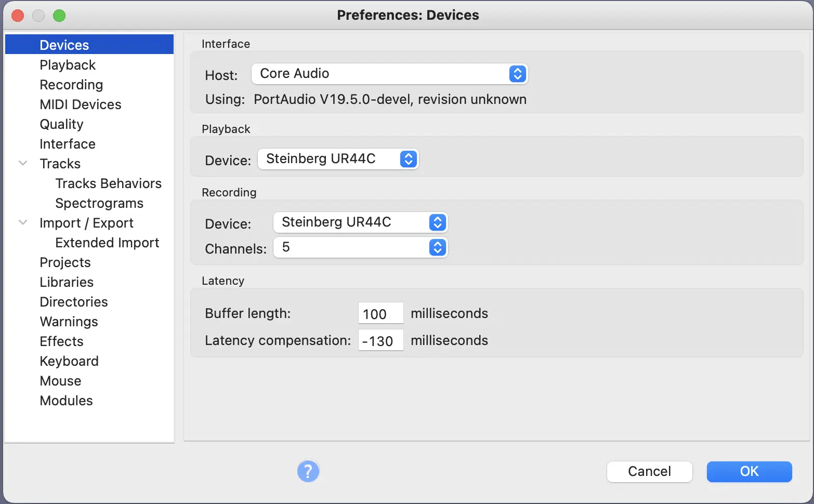
Task: Open the Playback Device dropdown
Action: [x=338, y=159]
